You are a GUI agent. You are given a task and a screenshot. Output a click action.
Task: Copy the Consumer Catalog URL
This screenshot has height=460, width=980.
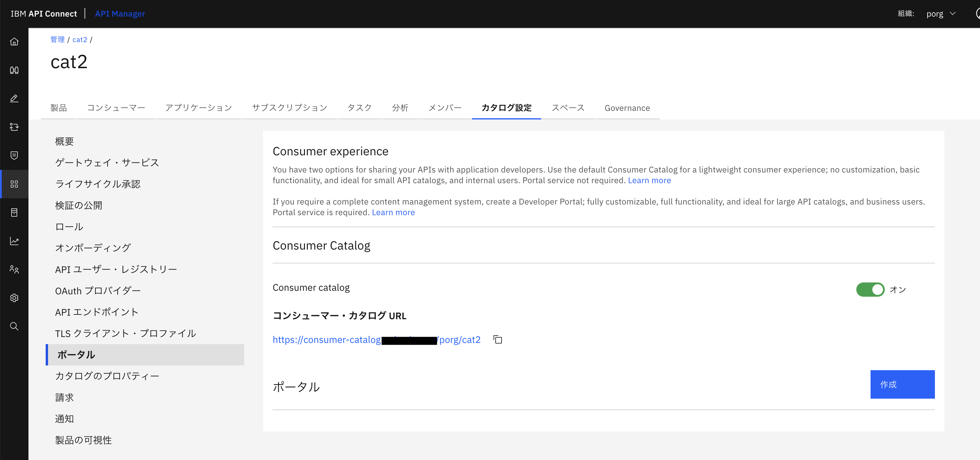click(x=498, y=339)
